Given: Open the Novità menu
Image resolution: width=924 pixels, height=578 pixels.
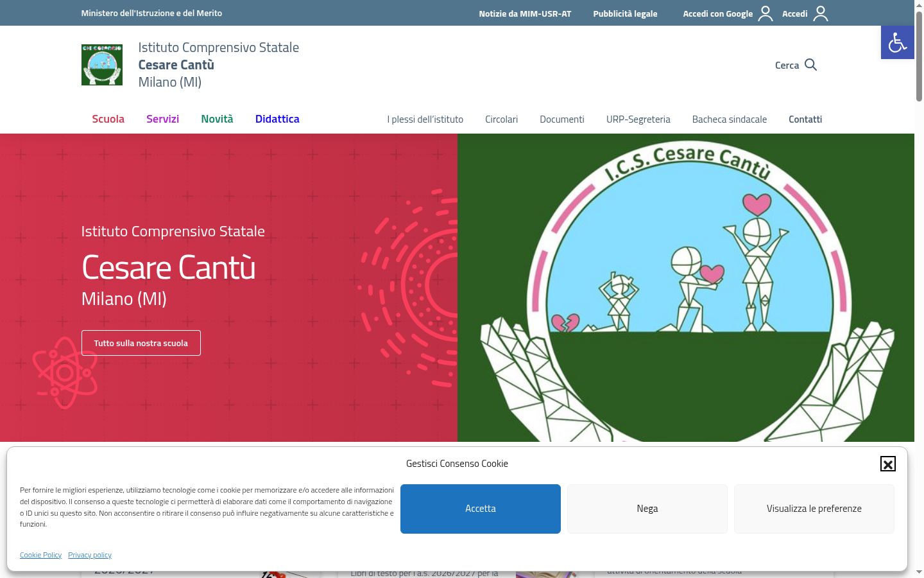Looking at the screenshot, I should [x=217, y=119].
